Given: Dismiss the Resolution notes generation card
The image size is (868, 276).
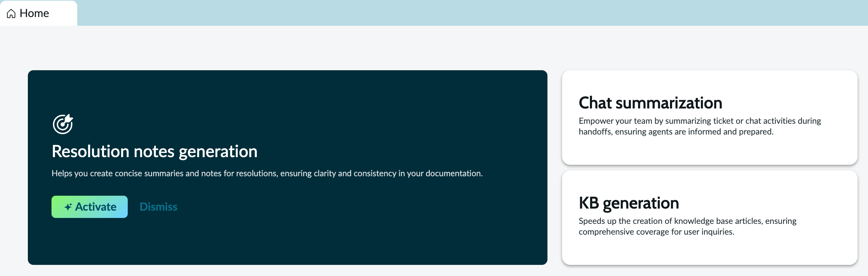Looking at the screenshot, I should pyautogui.click(x=158, y=207).
